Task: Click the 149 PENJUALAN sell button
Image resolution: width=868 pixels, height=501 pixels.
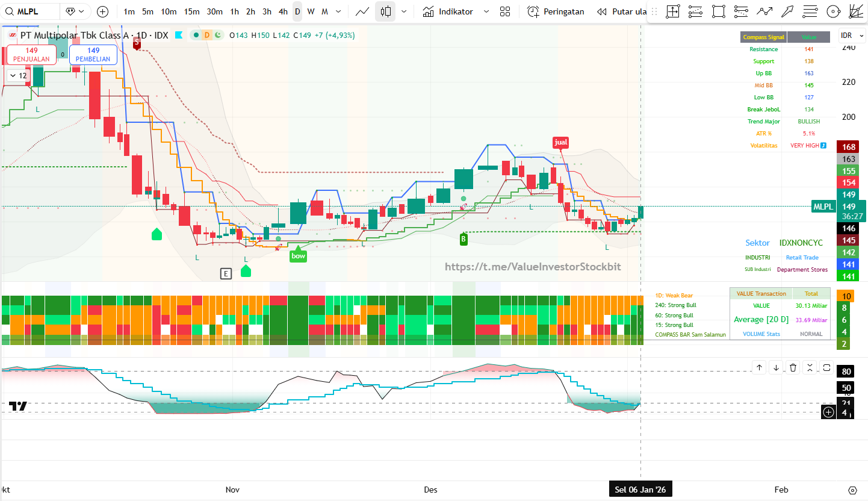Action: (32, 55)
